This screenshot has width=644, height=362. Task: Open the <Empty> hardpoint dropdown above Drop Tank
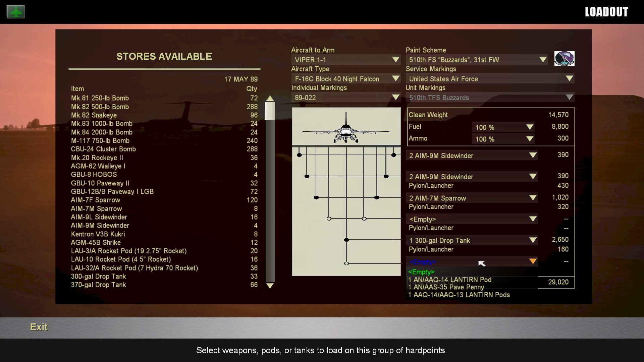472,219
